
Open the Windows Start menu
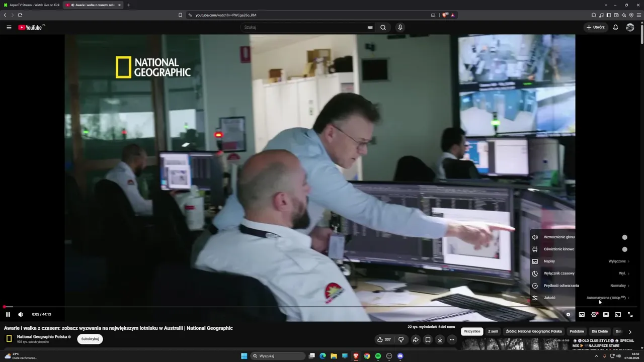tap(244, 356)
